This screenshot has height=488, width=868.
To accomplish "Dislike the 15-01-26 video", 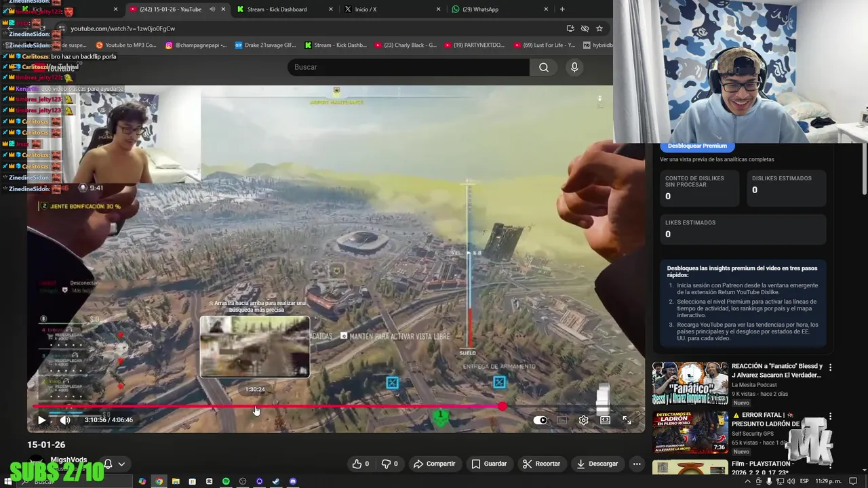I will [389, 464].
